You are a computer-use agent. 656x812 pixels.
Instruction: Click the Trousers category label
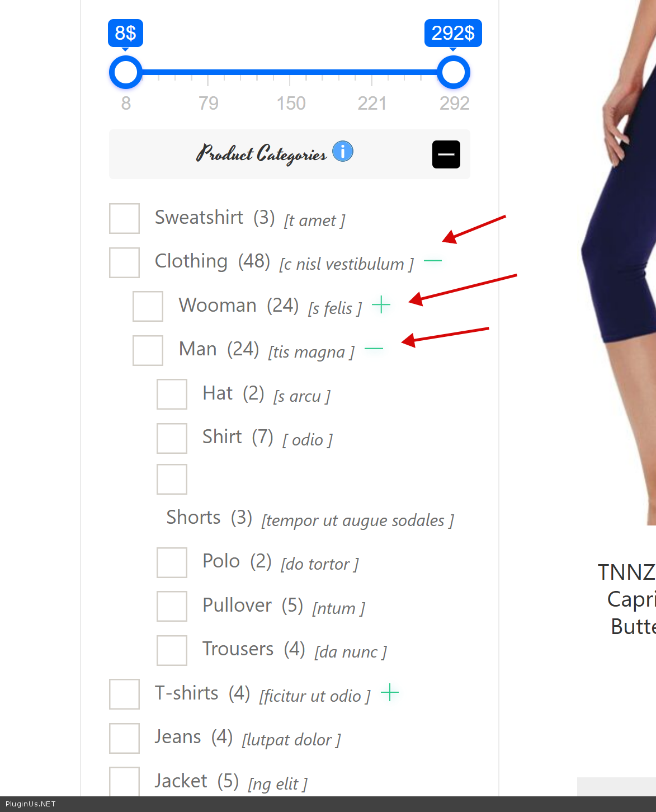point(238,649)
